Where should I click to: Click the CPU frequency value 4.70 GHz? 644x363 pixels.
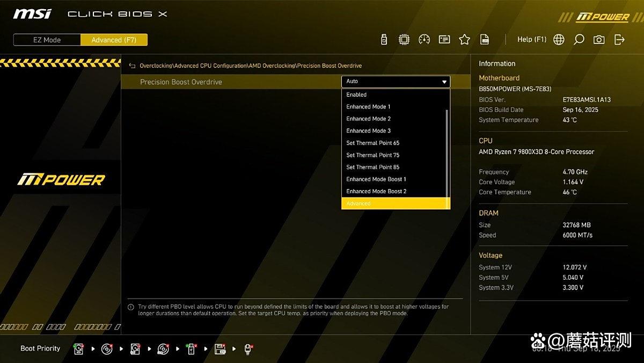(x=575, y=172)
